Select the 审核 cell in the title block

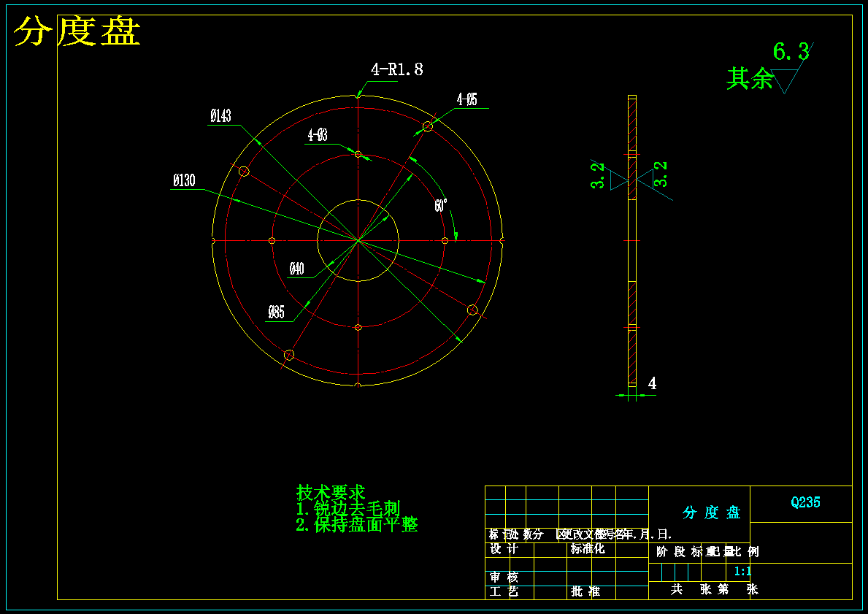(504, 577)
